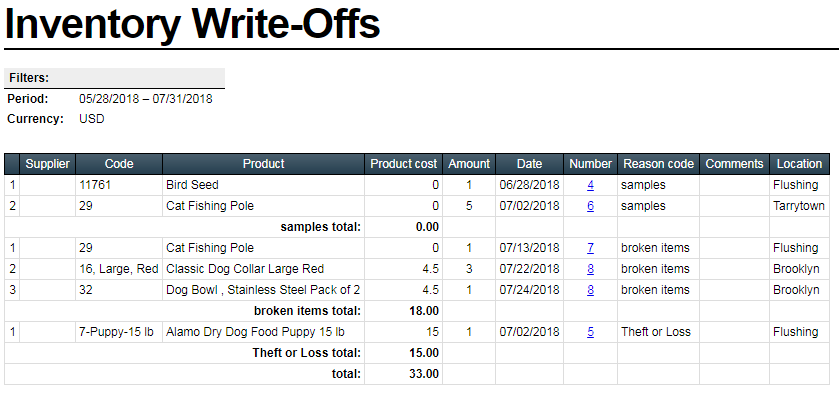839x396 pixels.
Task: Click the Reason code column header
Action: click(658, 164)
